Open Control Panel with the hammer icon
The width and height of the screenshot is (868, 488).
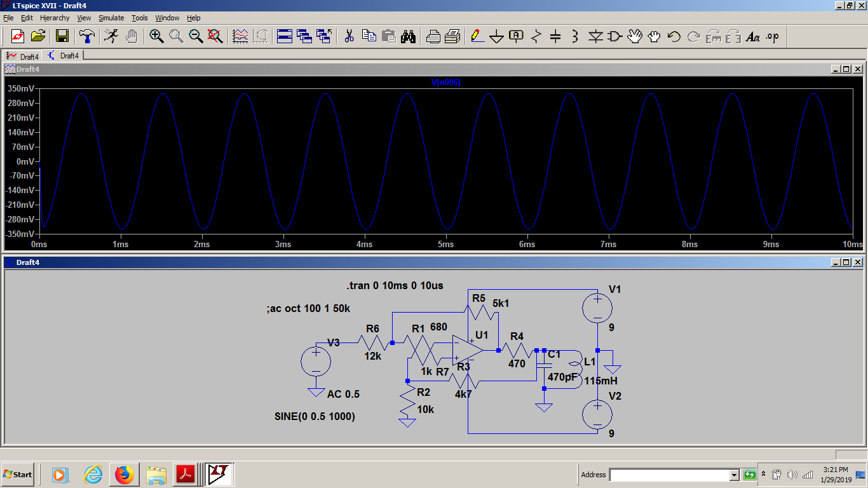pos(86,36)
